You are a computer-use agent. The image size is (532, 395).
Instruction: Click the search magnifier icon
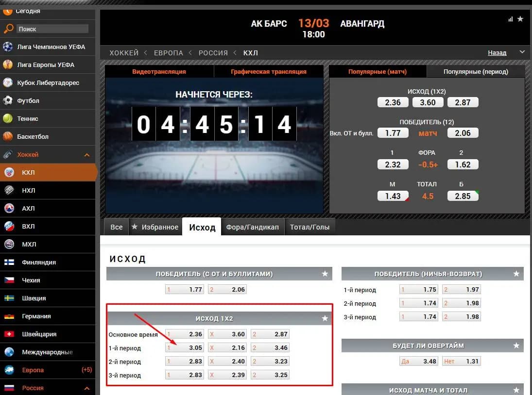(8, 29)
